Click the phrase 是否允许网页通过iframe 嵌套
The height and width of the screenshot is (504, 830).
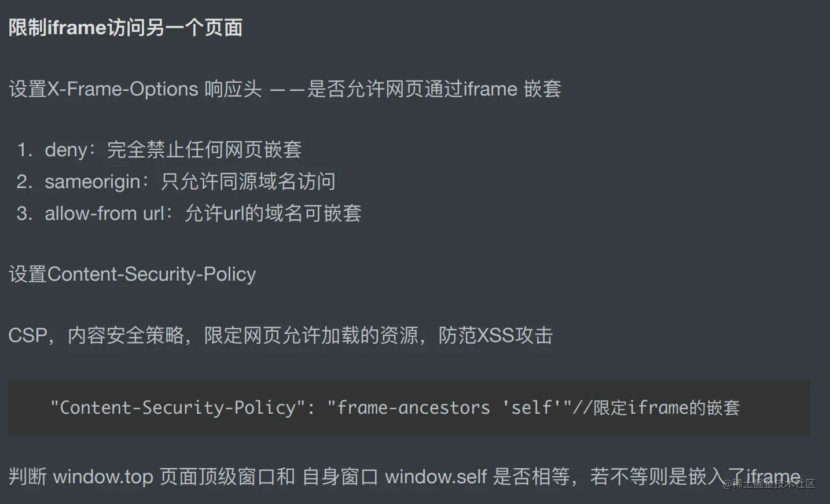pyautogui.click(x=434, y=89)
